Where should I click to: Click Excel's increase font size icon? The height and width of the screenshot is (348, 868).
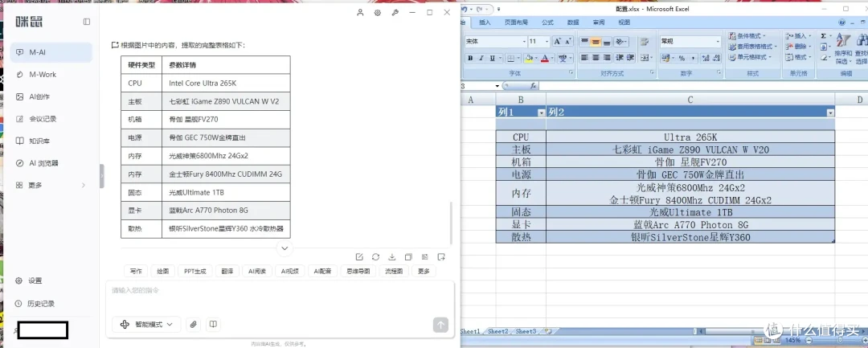point(558,42)
